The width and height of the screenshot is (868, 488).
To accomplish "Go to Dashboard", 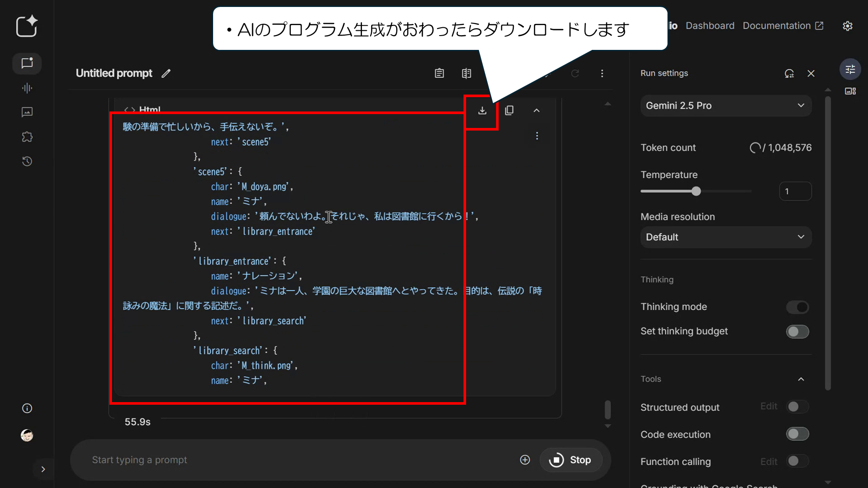I will 710,26.
